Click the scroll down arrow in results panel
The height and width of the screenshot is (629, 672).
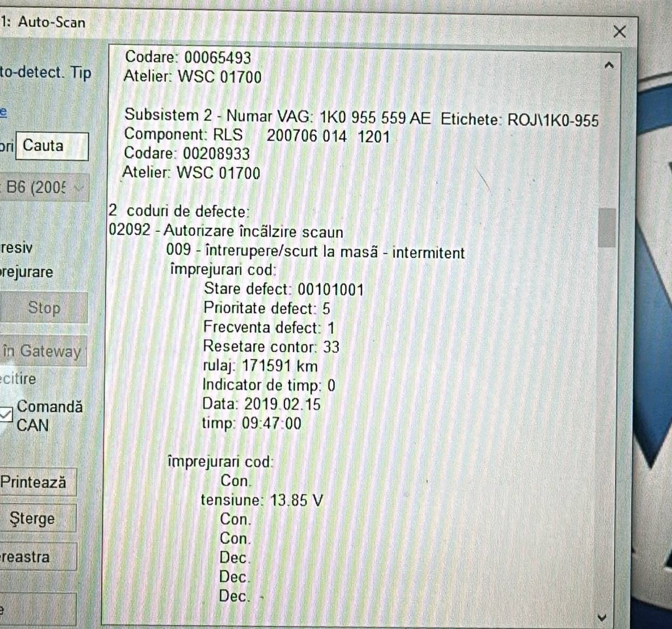pos(603,618)
